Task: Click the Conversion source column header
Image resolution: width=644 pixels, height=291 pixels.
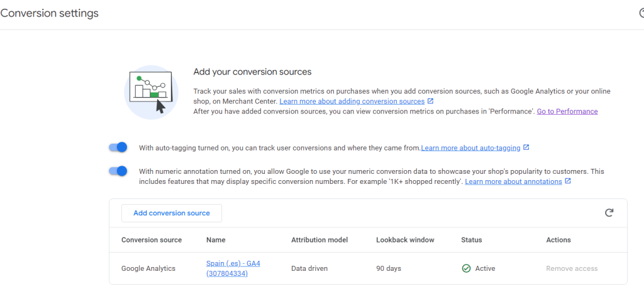Action: [152, 240]
